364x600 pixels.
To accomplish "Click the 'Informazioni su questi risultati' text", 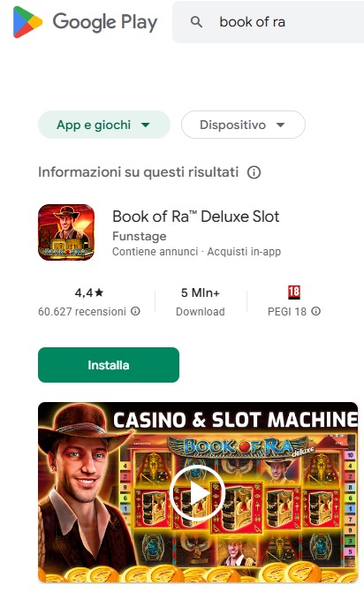I will (138, 172).
